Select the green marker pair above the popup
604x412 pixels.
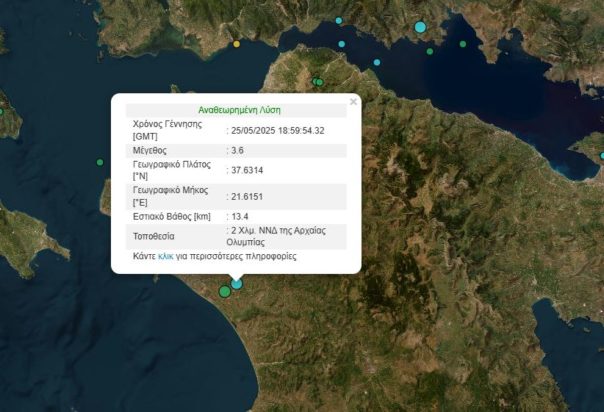(317, 81)
